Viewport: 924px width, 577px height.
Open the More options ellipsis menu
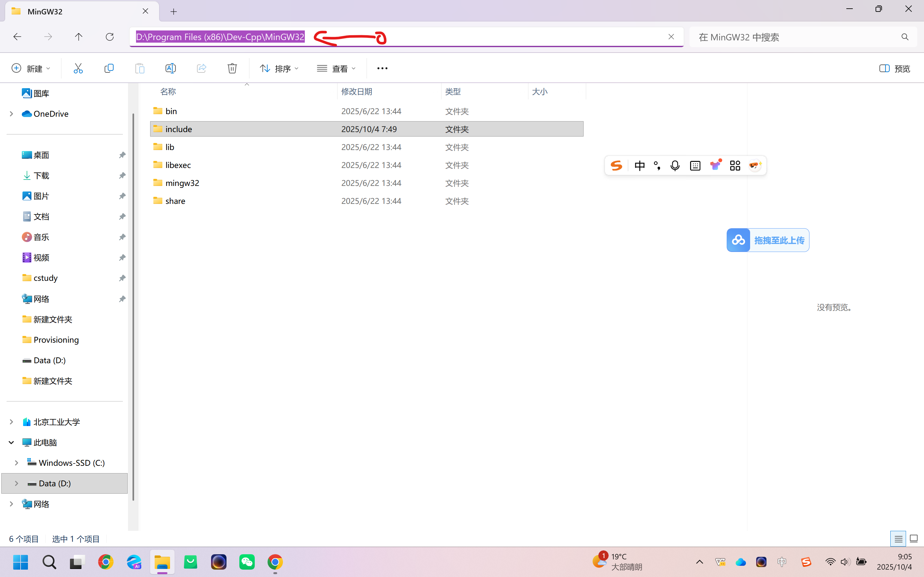382,68
